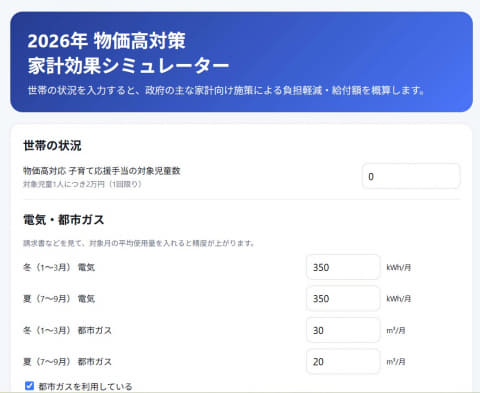Click the 電気・都市ガス section heading

pyautogui.click(x=64, y=220)
